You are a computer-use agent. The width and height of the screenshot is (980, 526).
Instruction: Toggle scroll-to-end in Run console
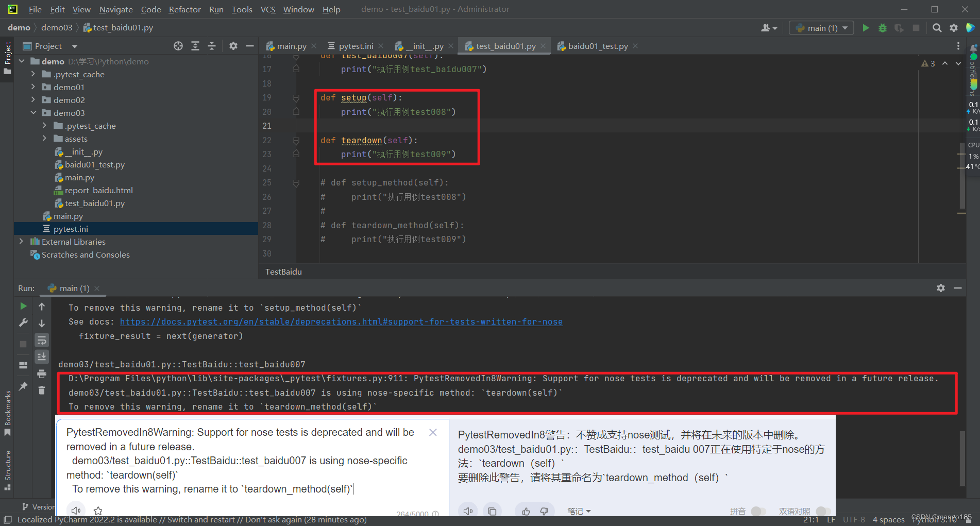click(42, 357)
